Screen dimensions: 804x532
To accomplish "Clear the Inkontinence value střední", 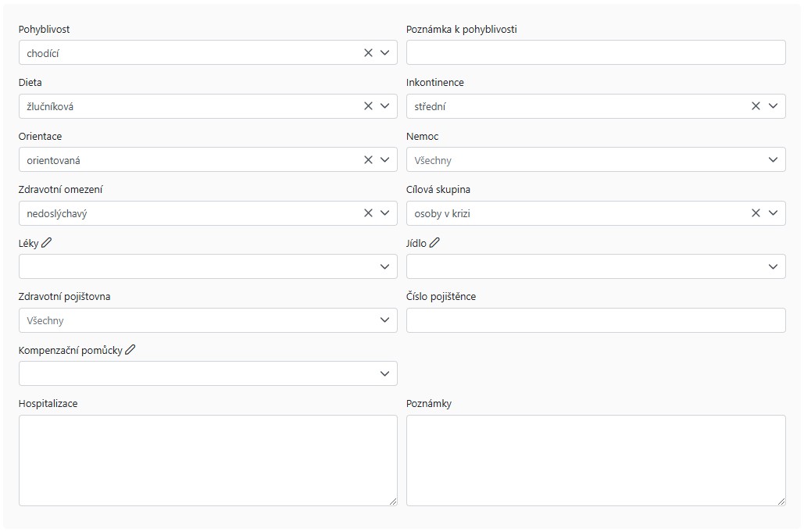I will [x=756, y=106].
